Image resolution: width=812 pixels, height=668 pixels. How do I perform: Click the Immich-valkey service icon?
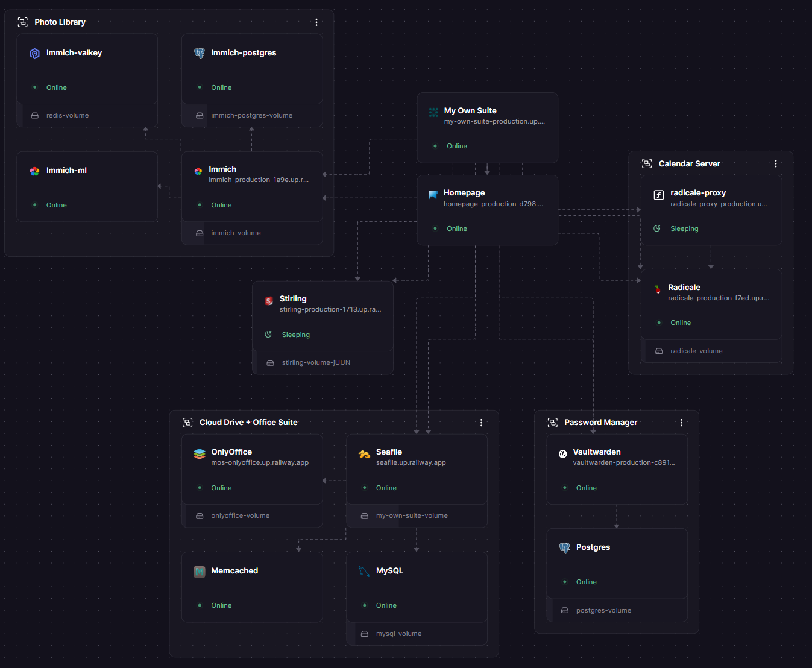[x=34, y=53]
